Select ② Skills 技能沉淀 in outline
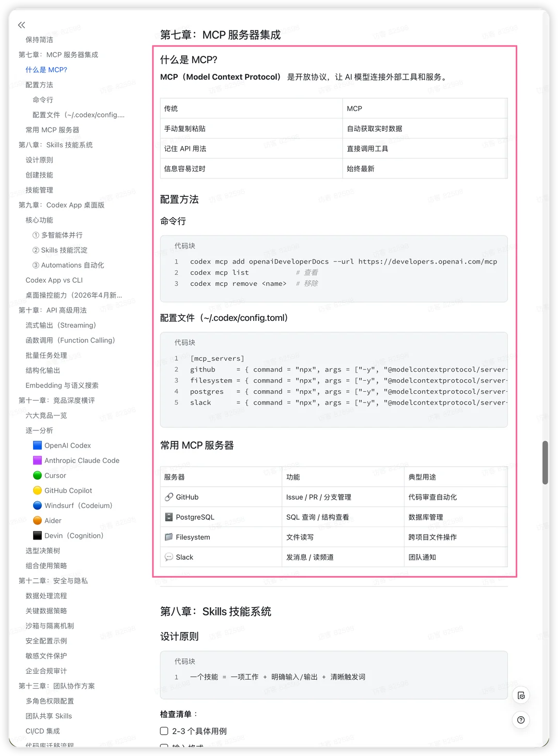The height and width of the screenshot is (756, 558). tap(60, 250)
